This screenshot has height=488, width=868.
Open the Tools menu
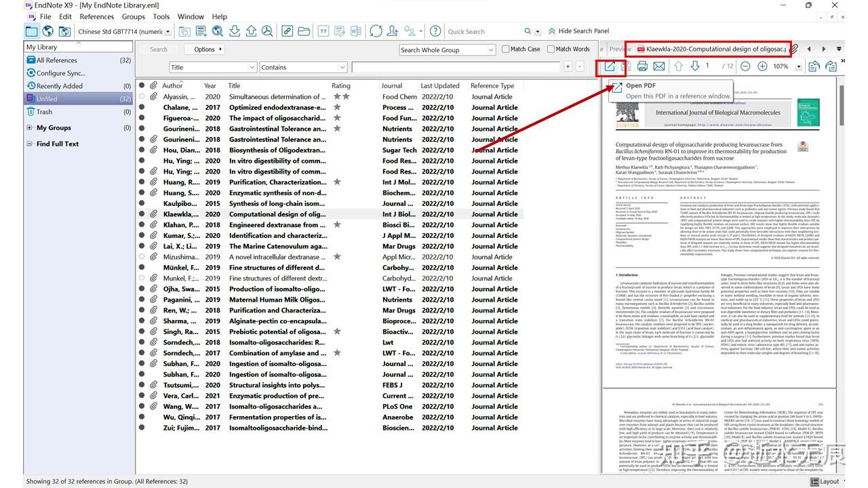tap(160, 16)
